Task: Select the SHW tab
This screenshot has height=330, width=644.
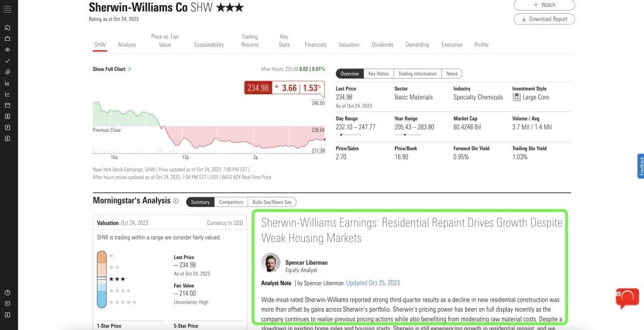Action: pos(100,45)
